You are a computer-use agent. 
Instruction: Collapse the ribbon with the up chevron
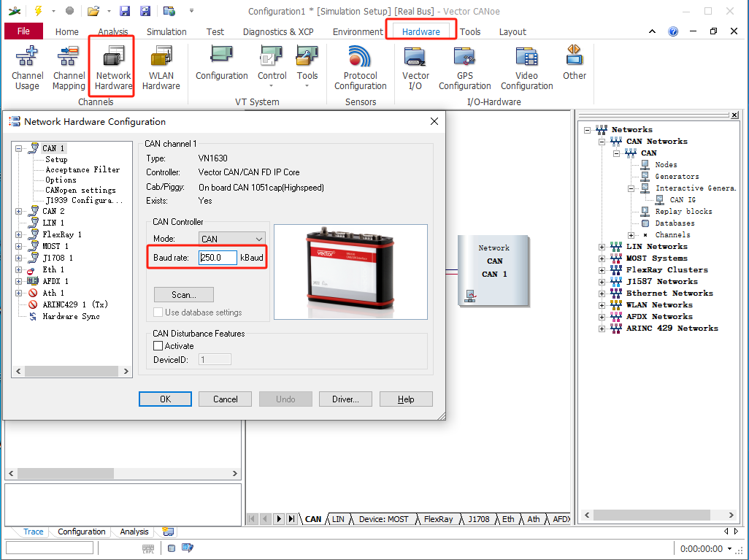tap(652, 31)
